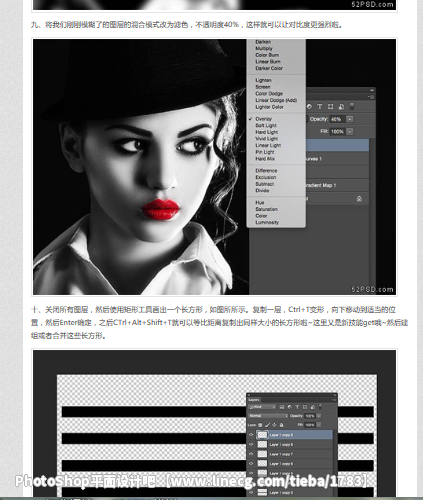Choose Color Dodge in blend mode menu
Viewport: 423px width, 500px height.
(x=269, y=93)
